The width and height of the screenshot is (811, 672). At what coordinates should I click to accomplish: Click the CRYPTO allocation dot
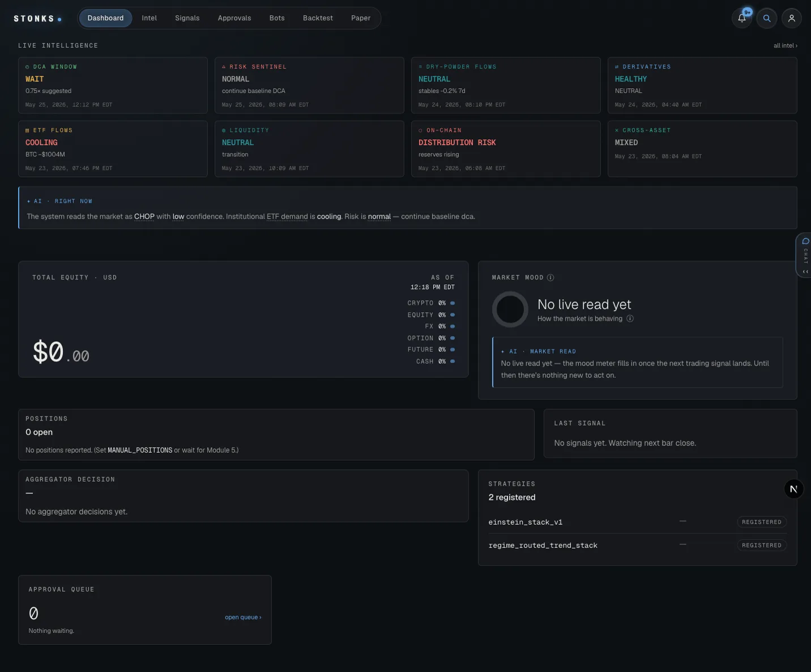pyautogui.click(x=453, y=303)
